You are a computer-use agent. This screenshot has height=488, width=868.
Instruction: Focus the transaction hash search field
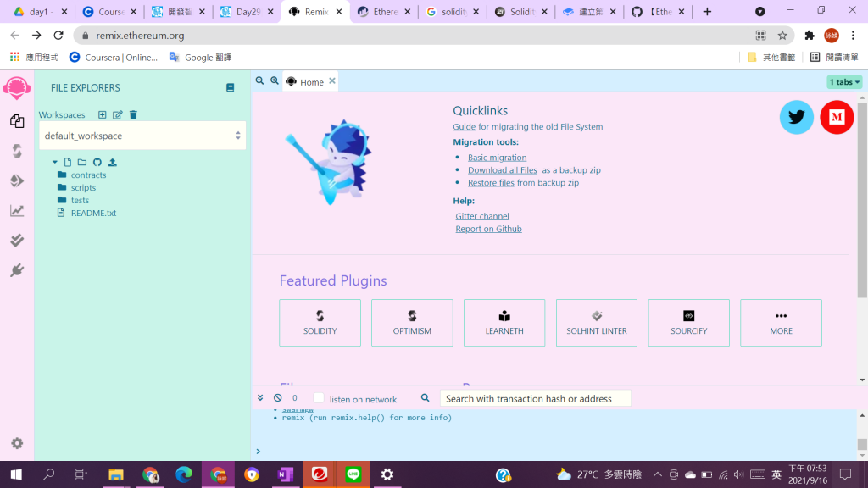tap(536, 398)
